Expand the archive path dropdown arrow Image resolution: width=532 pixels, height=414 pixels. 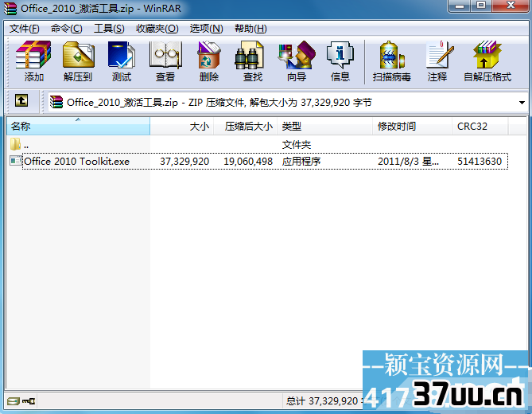point(522,102)
